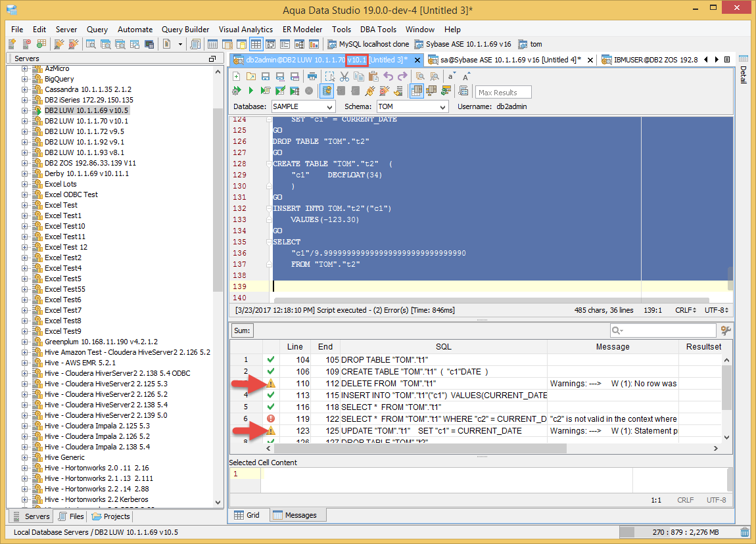
Task: Click the gray Stop execution icon
Action: pos(309,90)
